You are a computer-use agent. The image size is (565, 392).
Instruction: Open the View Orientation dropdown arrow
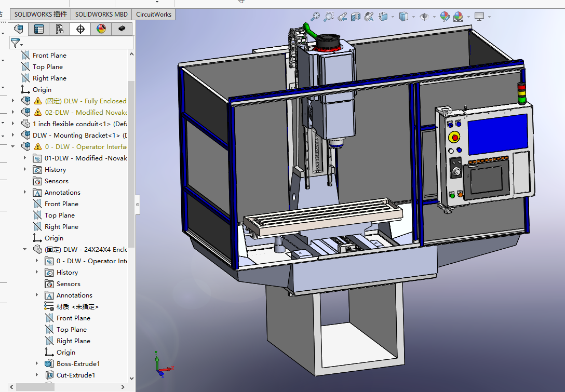[393, 17]
